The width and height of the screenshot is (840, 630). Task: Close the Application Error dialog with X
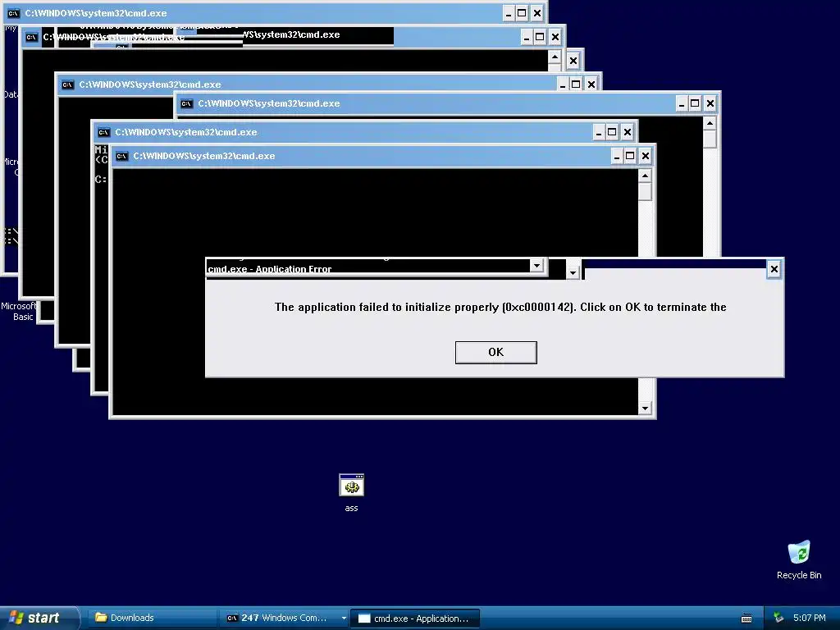pyautogui.click(x=774, y=269)
